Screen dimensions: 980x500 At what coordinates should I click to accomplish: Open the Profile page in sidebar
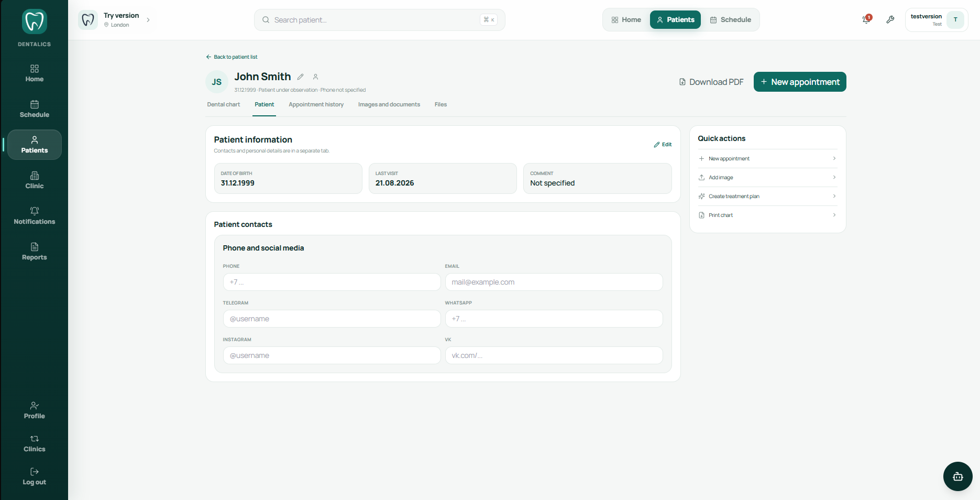(35, 410)
